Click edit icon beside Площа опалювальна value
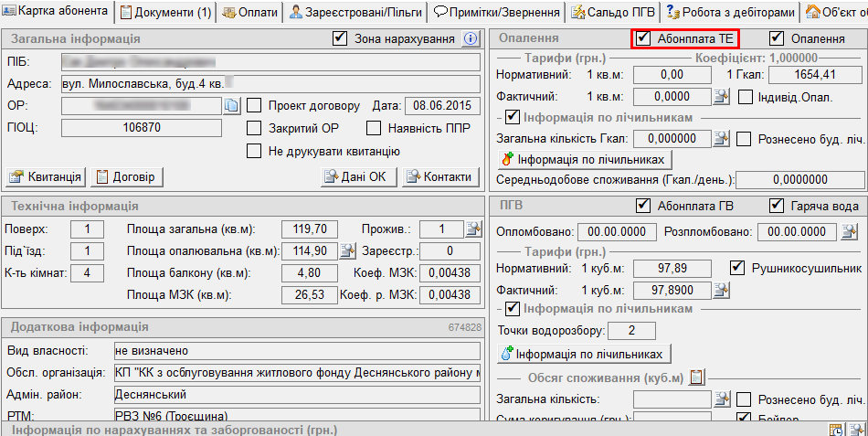This screenshot has height=436, width=868. (348, 250)
